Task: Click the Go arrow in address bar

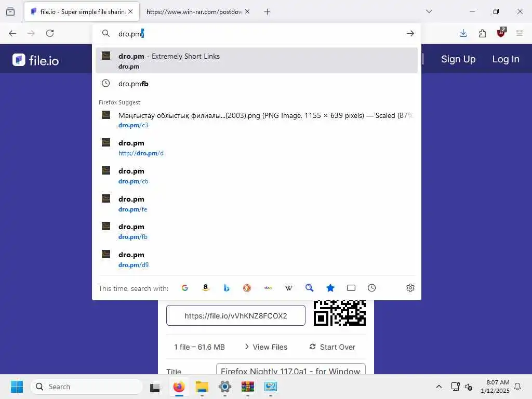Action: [410, 33]
